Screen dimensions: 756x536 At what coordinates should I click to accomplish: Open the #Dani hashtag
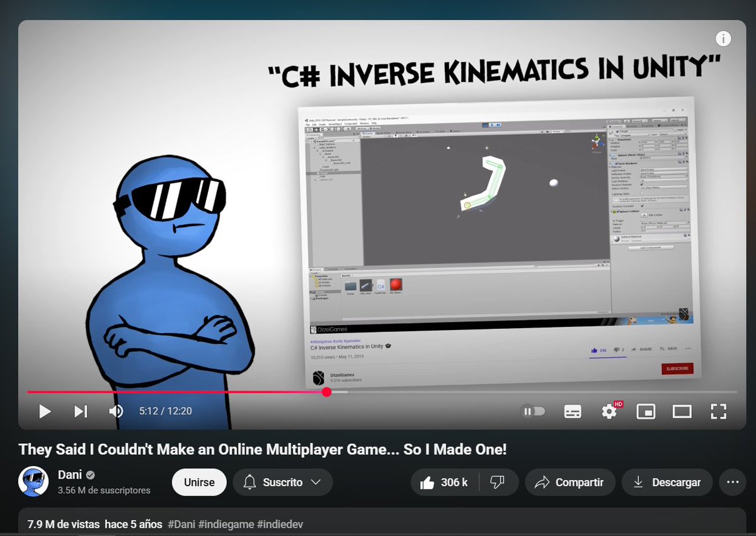(x=181, y=524)
